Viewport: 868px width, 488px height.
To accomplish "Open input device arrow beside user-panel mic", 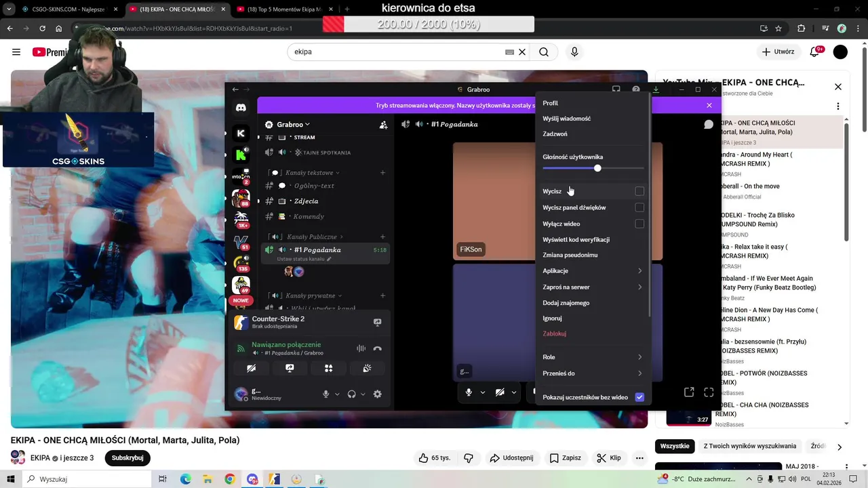I will point(337,394).
